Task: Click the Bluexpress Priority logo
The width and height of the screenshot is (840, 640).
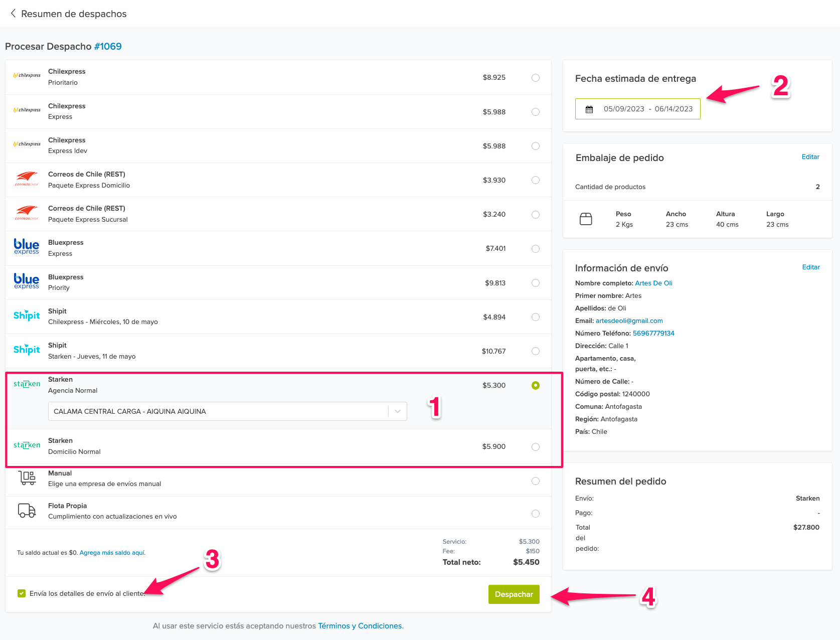Action: pyautogui.click(x=27, y=282)
